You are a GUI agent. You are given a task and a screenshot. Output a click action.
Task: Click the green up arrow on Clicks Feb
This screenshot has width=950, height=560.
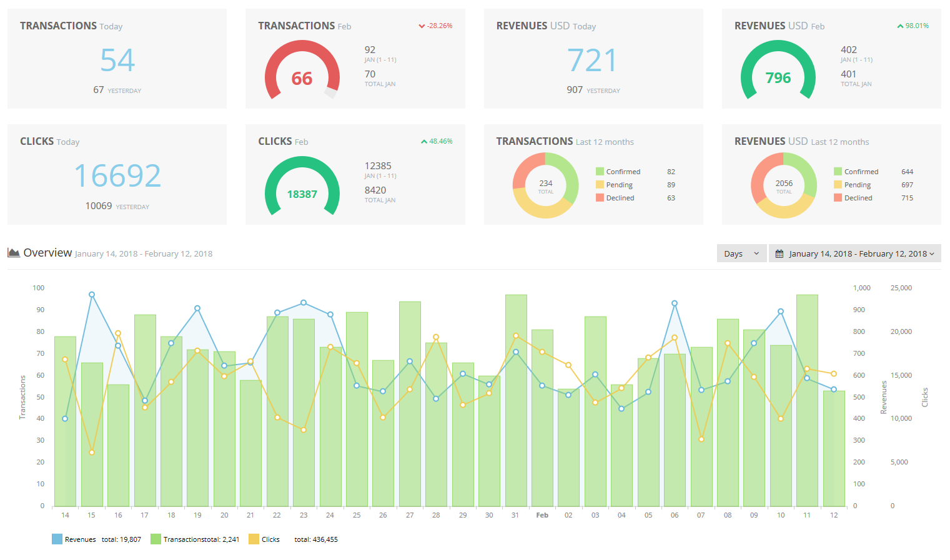[424, 142]
